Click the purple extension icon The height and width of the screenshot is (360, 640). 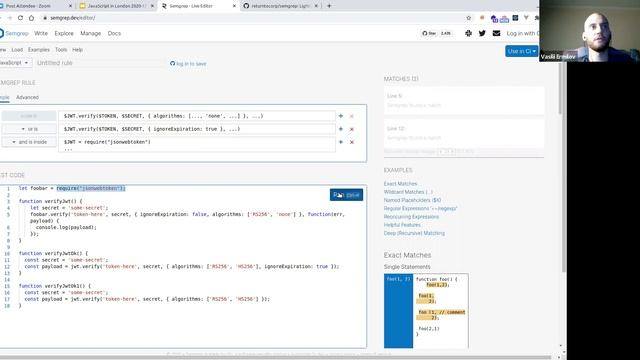click(494, 18)
